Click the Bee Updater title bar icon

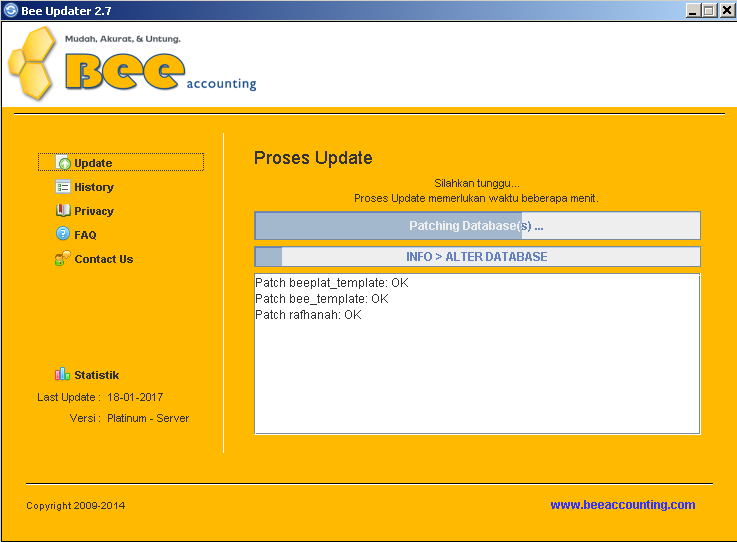10,10
